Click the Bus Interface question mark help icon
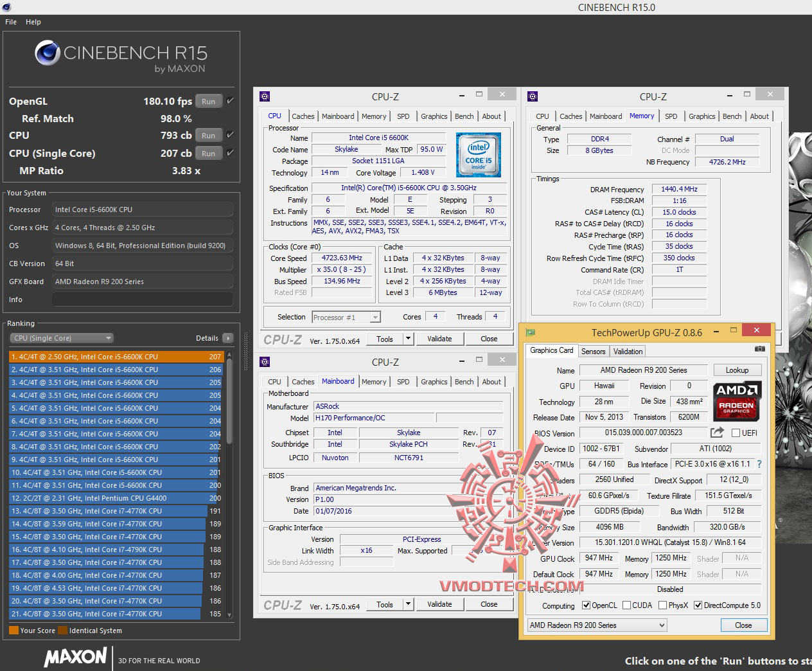This screenshot has height=671, width=812. pyautogui.click(x=759, y=464)
